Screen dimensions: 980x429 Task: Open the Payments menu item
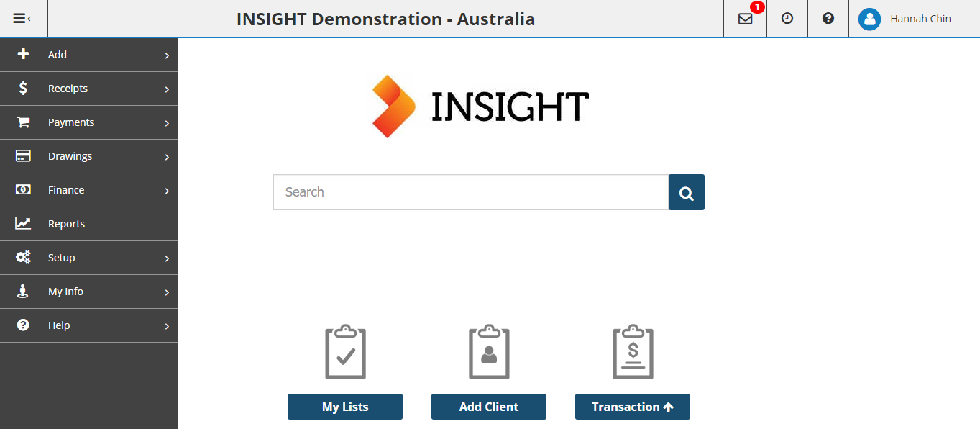[x=88, y=122]
